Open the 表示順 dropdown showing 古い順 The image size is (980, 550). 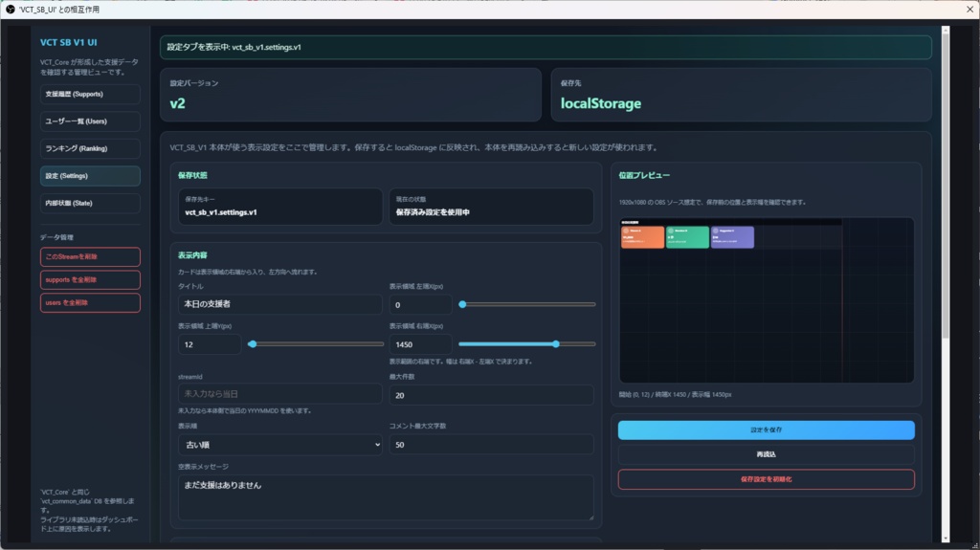280,445
